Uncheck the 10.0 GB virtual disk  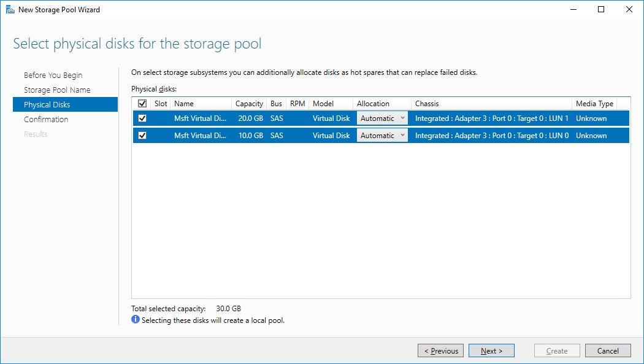point(142,135)
